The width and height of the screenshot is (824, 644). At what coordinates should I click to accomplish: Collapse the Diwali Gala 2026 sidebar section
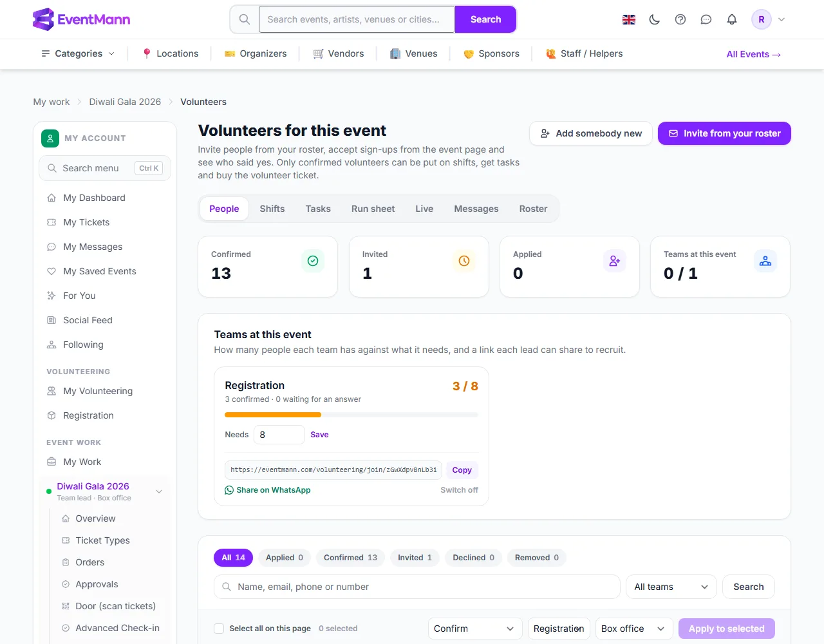pyautogui.click(x=159, y=492)
